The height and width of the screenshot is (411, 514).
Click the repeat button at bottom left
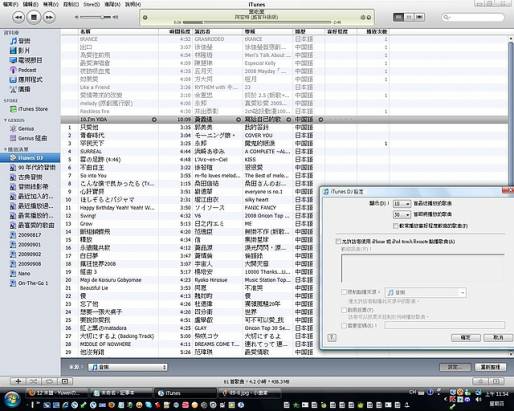pos(49,381)
